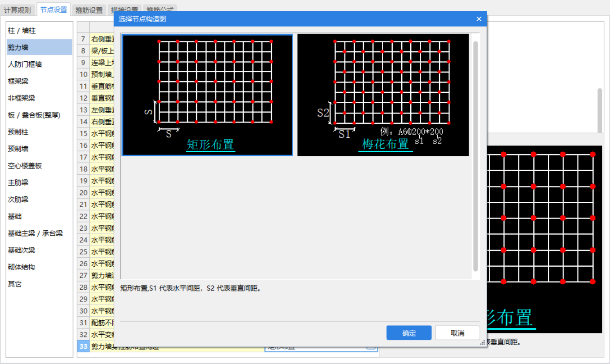Switch to the 计算规则 tab
The image size is (610, 364).
click(x=17, y=9)
